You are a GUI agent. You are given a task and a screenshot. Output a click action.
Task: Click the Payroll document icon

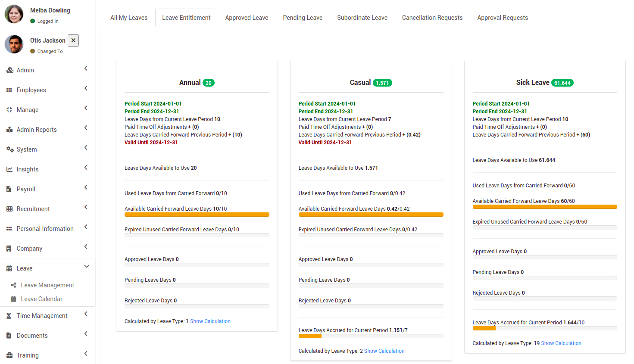tap(9, 189)
